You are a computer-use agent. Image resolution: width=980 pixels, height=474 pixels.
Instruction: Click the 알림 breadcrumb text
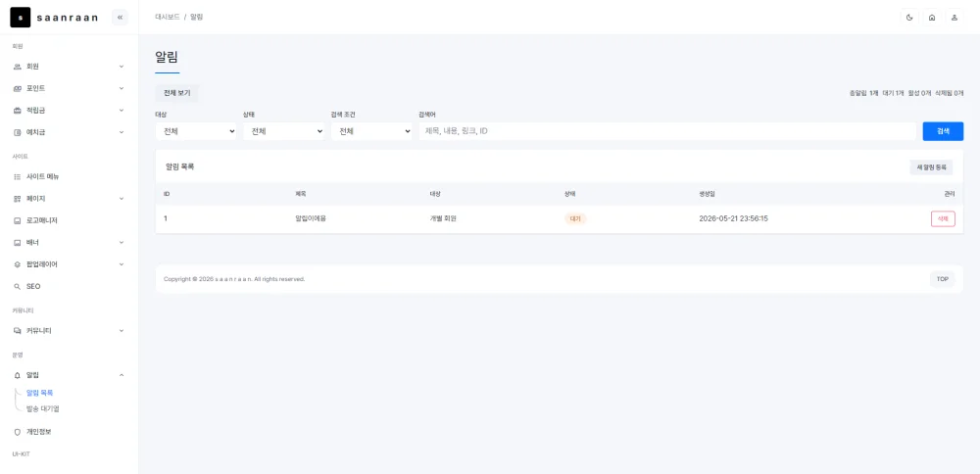pyautogui.click(x=196, y=17)
